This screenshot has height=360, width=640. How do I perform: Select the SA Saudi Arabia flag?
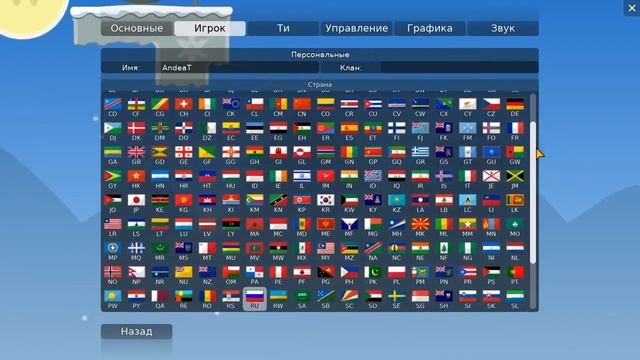(302, 296)
